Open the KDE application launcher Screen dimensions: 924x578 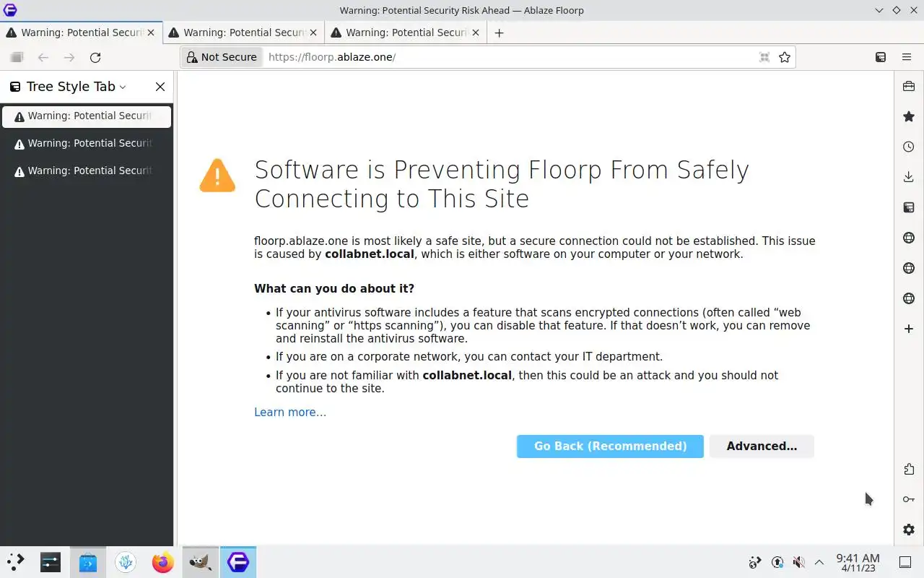(x=16, y=562)
